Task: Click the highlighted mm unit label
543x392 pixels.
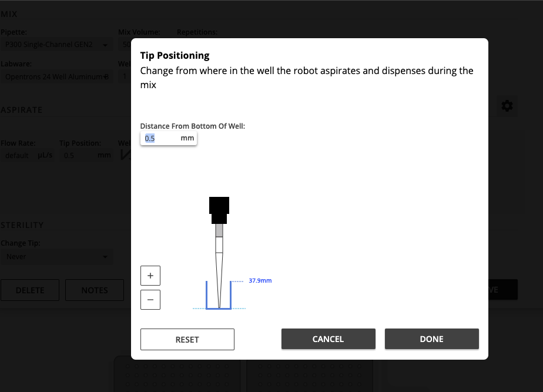Action: click(x=187, y=138)
